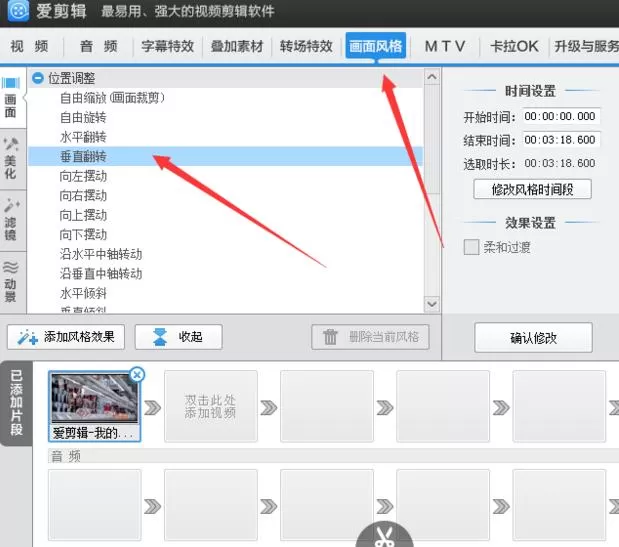Select the 画面风格 tab

click(376, 47)
